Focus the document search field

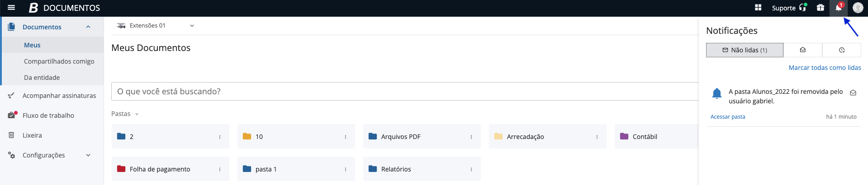tap(403, 92)
